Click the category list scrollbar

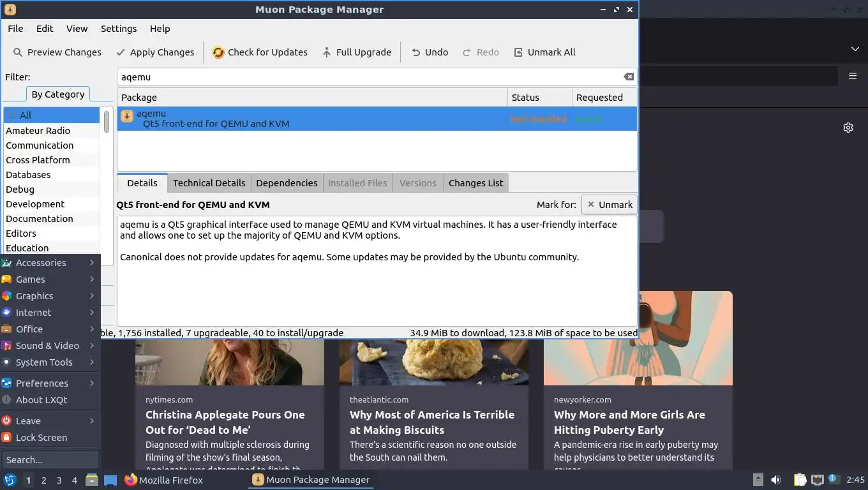point(107,121)
